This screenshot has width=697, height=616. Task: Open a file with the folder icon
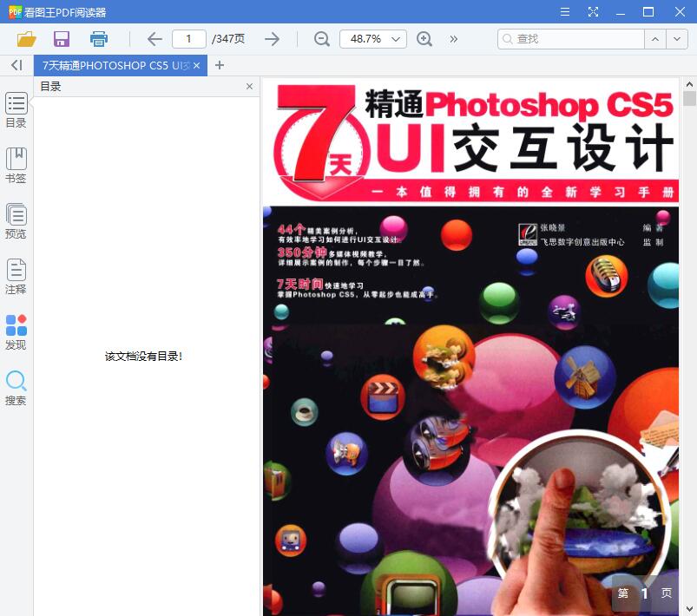pos(26,39)
